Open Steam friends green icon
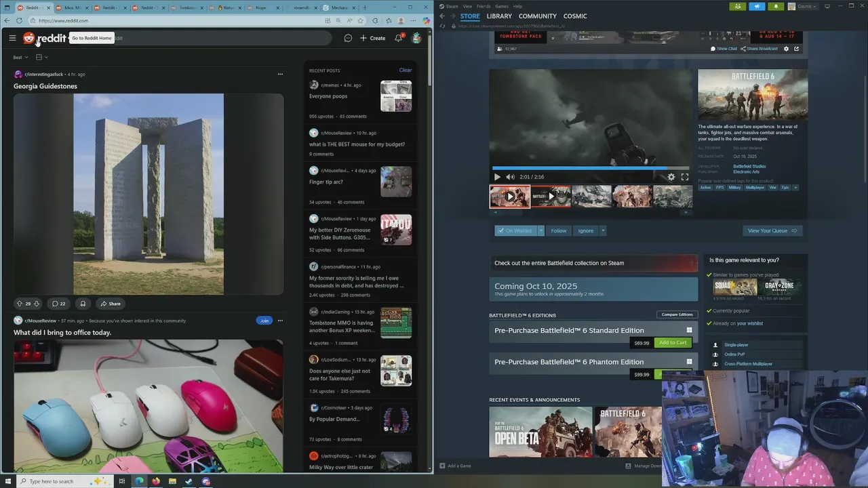This screenshot has height=488, width=868. (x=738, y=6)
